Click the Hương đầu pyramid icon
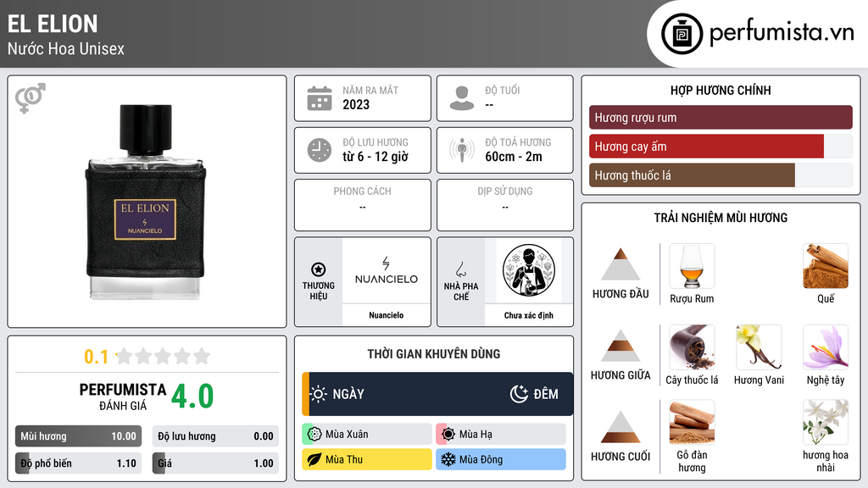The image size is (868, 488). point(620,264)
